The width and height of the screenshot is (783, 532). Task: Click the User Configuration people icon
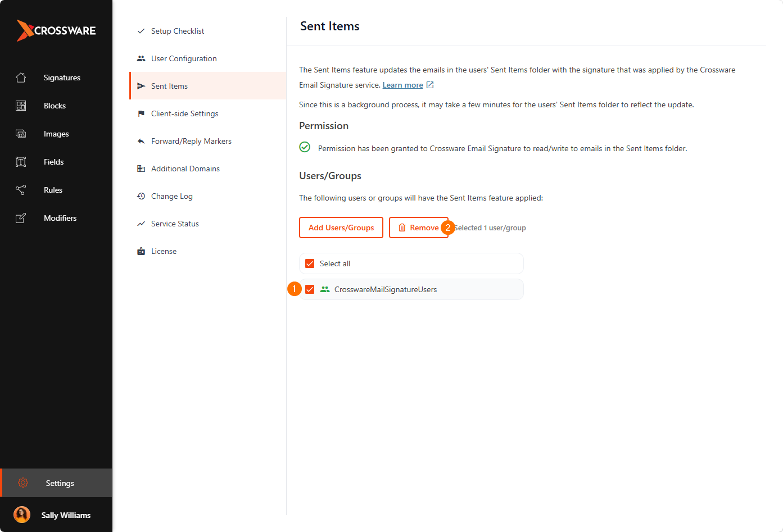tap(141, 58)
